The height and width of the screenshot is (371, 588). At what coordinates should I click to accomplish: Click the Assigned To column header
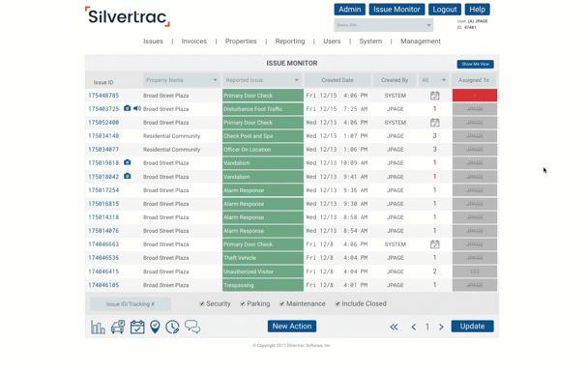(474, 80)
